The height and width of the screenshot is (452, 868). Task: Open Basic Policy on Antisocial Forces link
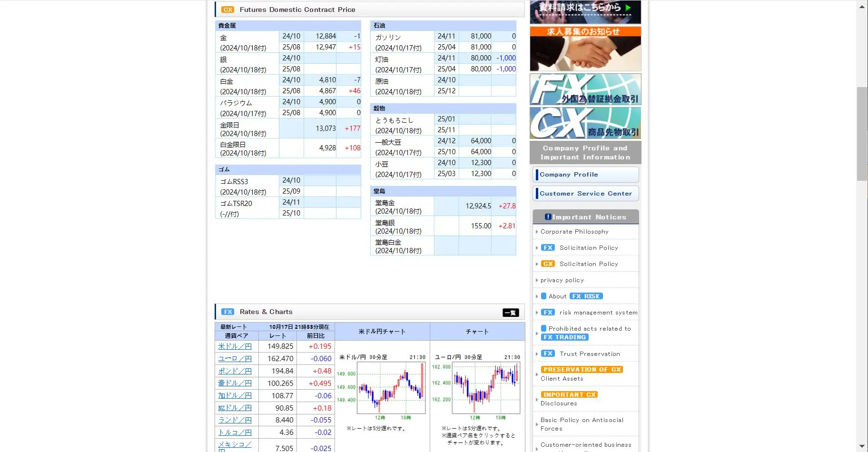coord(582,424)
